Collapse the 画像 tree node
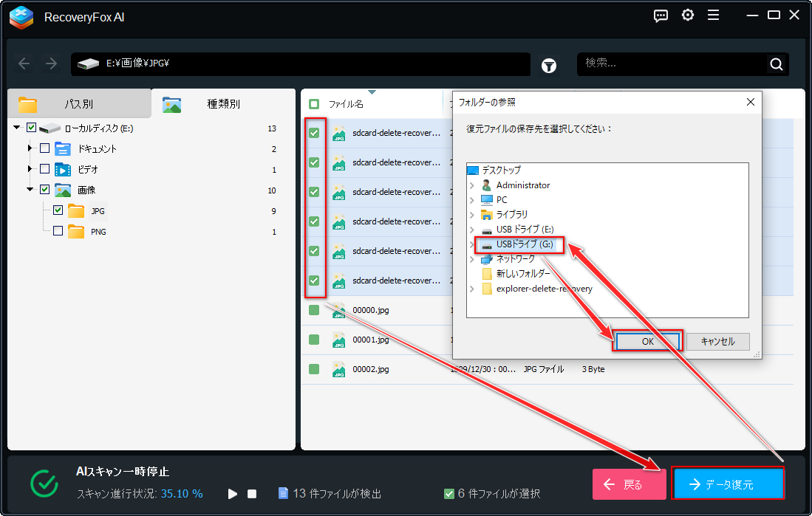Image resolution: width=812 pixels, height=516 pixels. [x=30, y=190]
